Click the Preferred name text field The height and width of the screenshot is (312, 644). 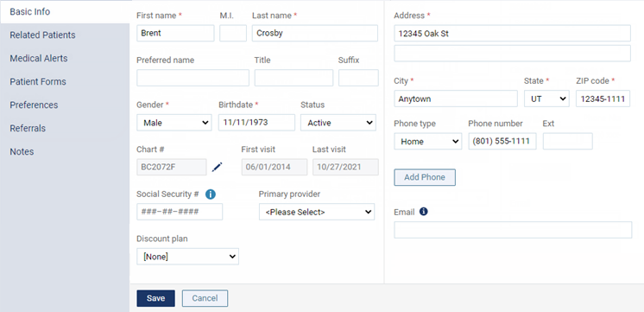coord(193,78)
